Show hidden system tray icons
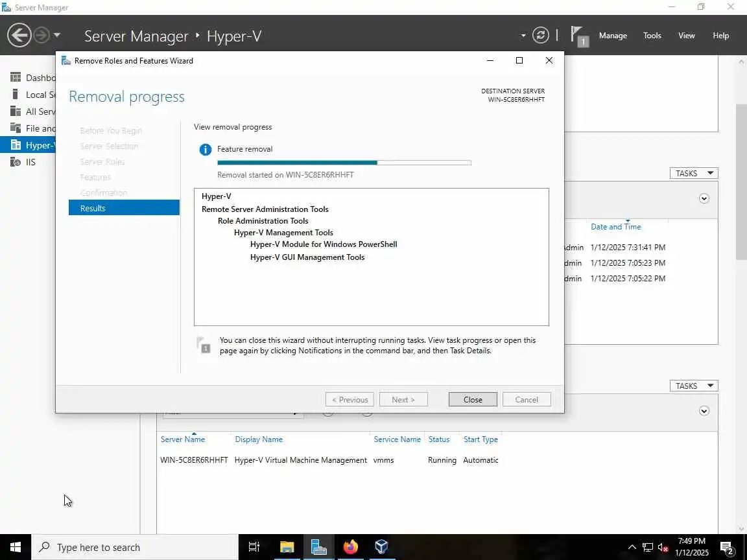747x560 pixels. [632, 547]
